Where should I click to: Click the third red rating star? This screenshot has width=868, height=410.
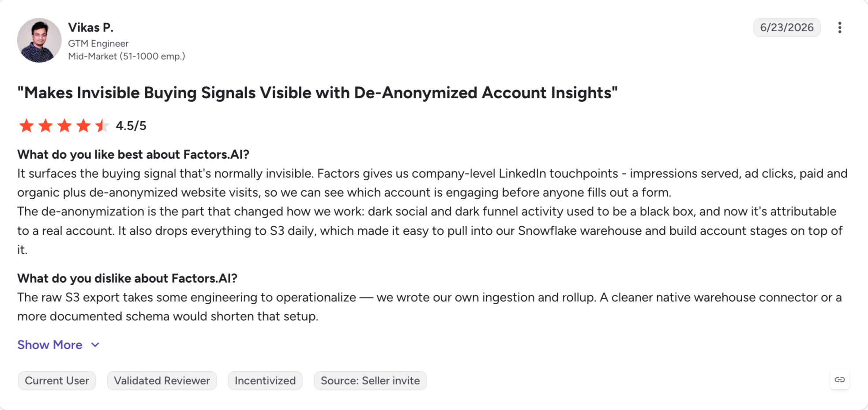(64, 126)
